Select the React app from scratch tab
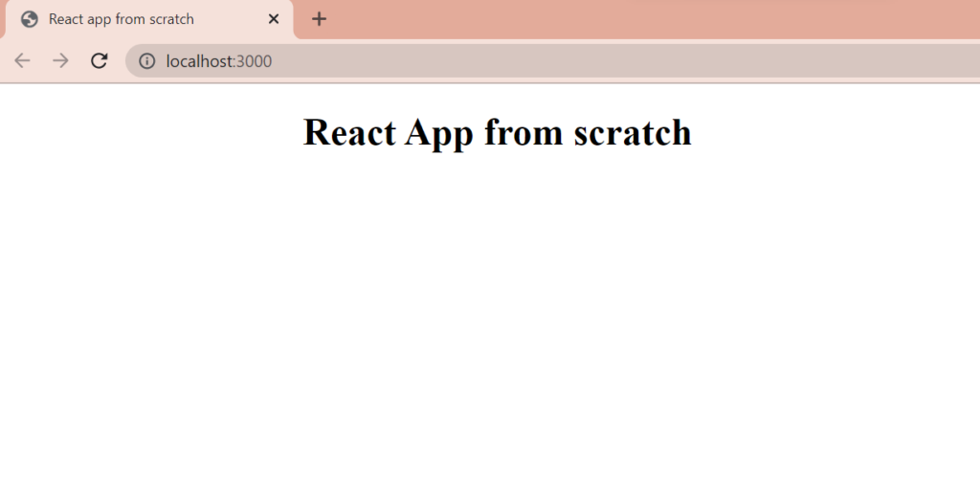The height and width of the screenshot is (492, 980). tap(150, 19)
